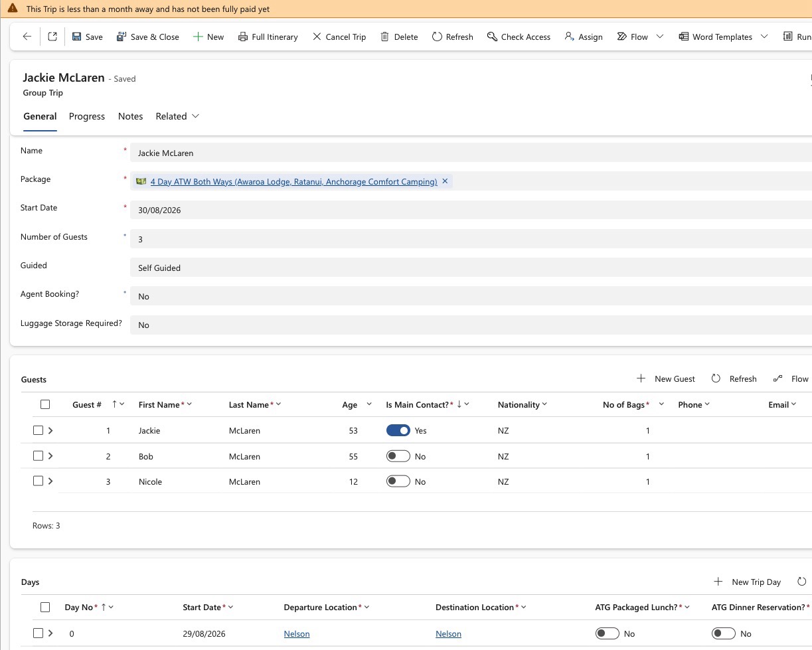Screen dimensions: 812x650
Task: Click the Save floppy disk icon
Action: [x=76, y=37]
